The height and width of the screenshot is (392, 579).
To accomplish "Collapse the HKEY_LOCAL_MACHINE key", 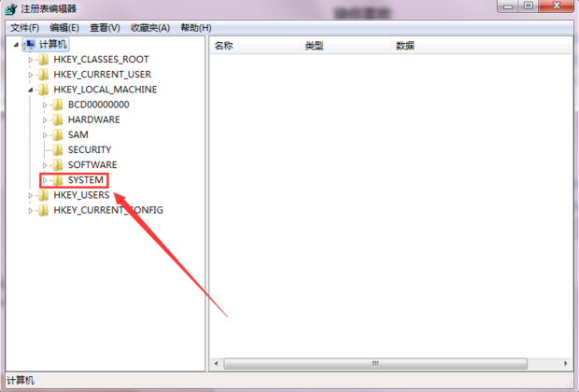I will click(x=30, y=90).
